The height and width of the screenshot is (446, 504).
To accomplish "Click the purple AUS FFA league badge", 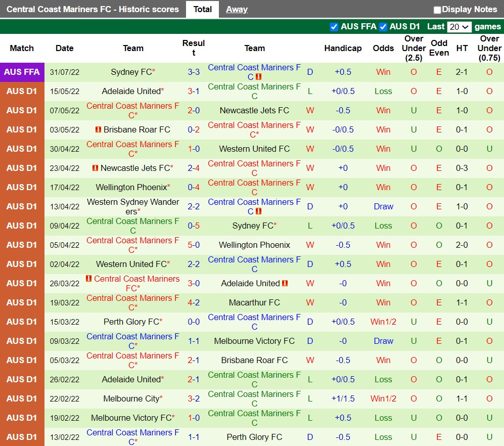I will [x=22, y=72].
